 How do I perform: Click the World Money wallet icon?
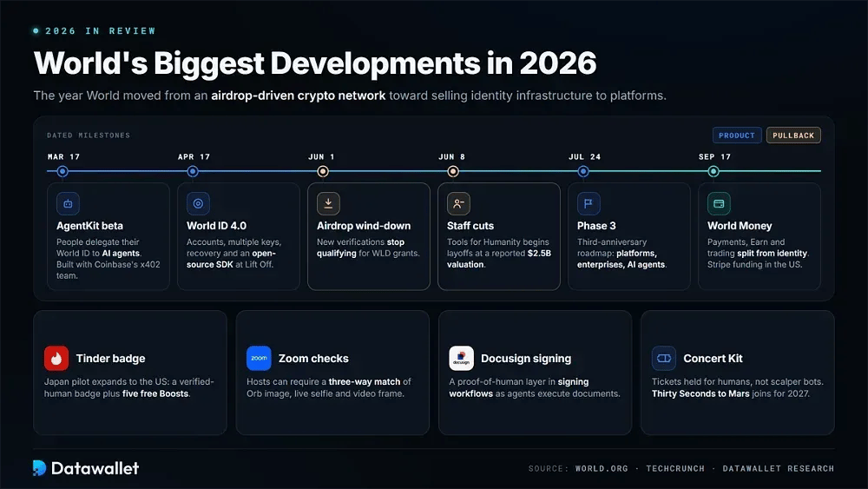pos(719,204)
